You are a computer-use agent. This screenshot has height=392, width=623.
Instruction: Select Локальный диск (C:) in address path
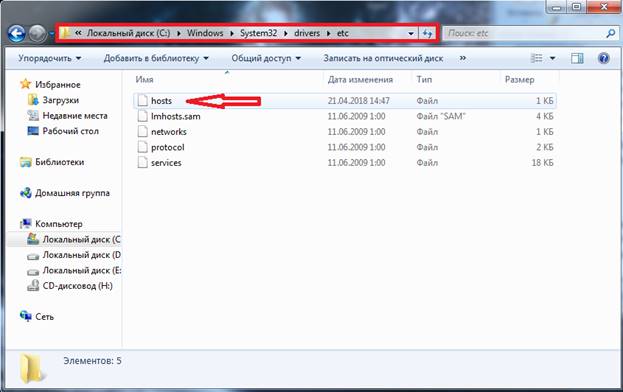click(128, 33)
